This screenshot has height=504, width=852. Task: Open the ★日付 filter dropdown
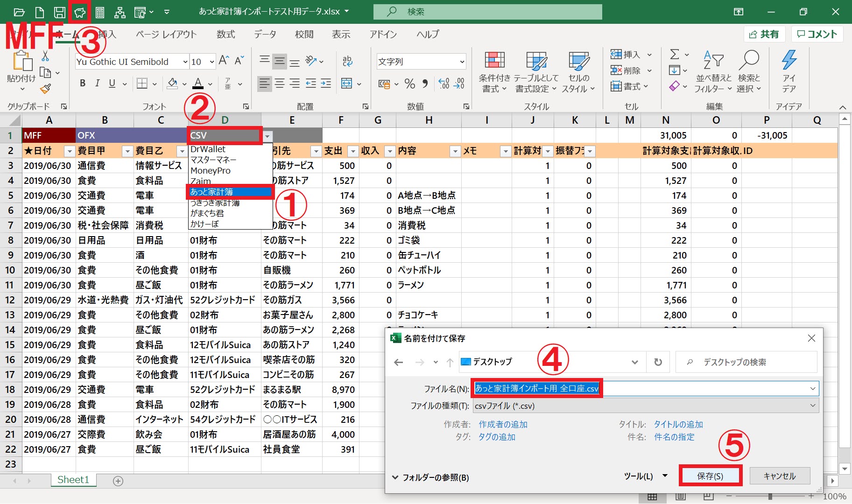70,151
